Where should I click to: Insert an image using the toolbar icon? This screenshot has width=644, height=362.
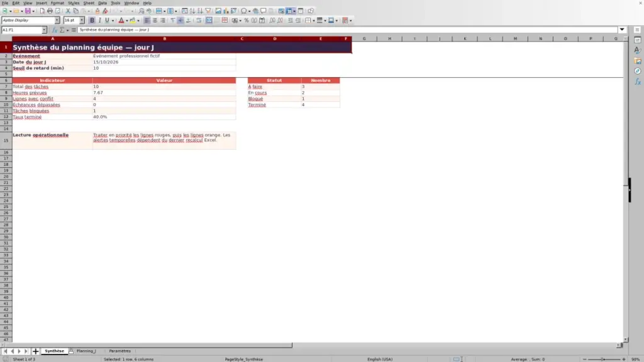tap(218, 11)
